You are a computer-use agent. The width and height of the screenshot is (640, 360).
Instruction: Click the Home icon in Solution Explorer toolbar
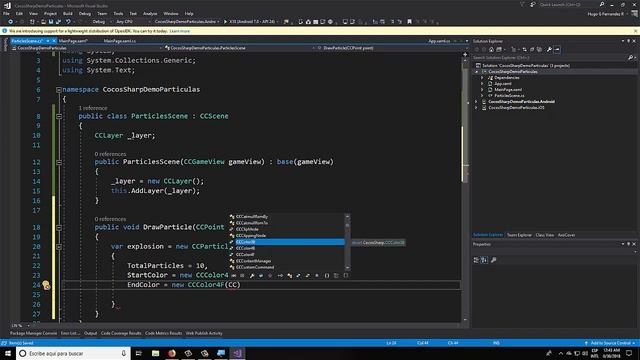[491, 49]
